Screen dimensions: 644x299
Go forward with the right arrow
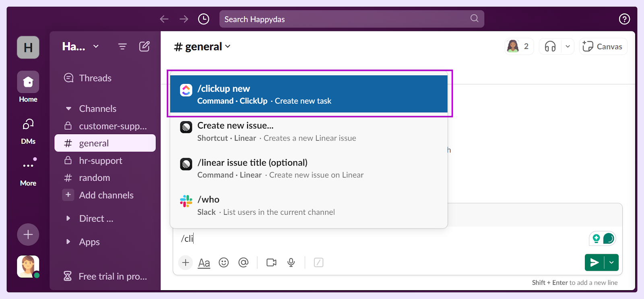(184, 19)
